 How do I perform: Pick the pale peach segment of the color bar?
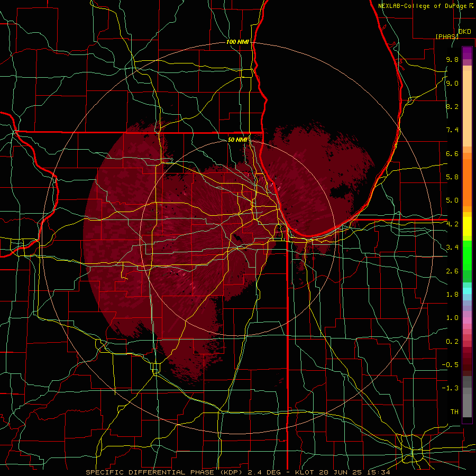click(467, 108)
